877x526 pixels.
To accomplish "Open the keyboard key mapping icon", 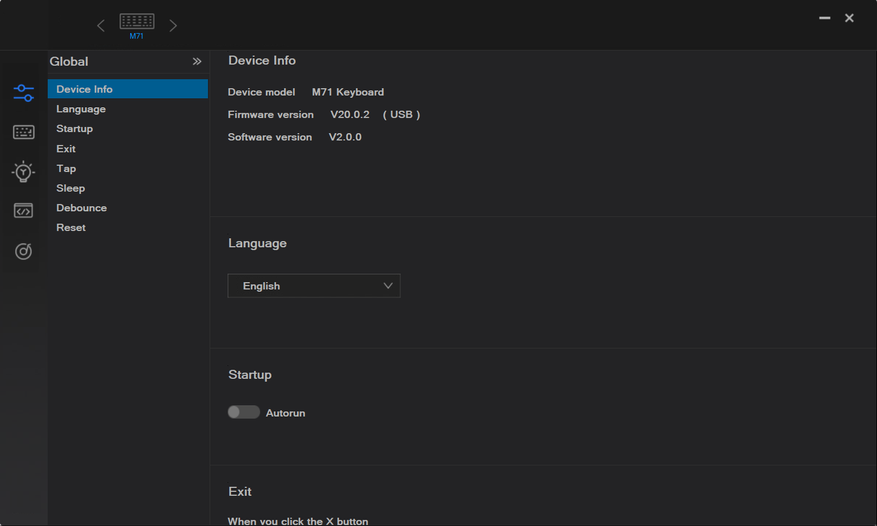I will pyautogui.click(x=23, y=132).
